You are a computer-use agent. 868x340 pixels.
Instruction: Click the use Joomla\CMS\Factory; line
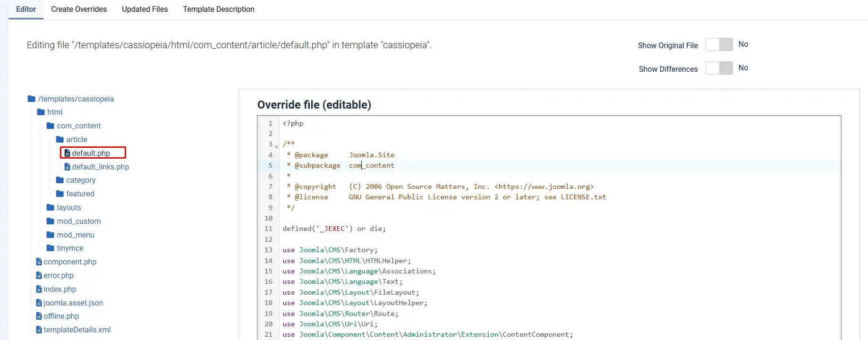pyautogui.click(x=330, y=250)
